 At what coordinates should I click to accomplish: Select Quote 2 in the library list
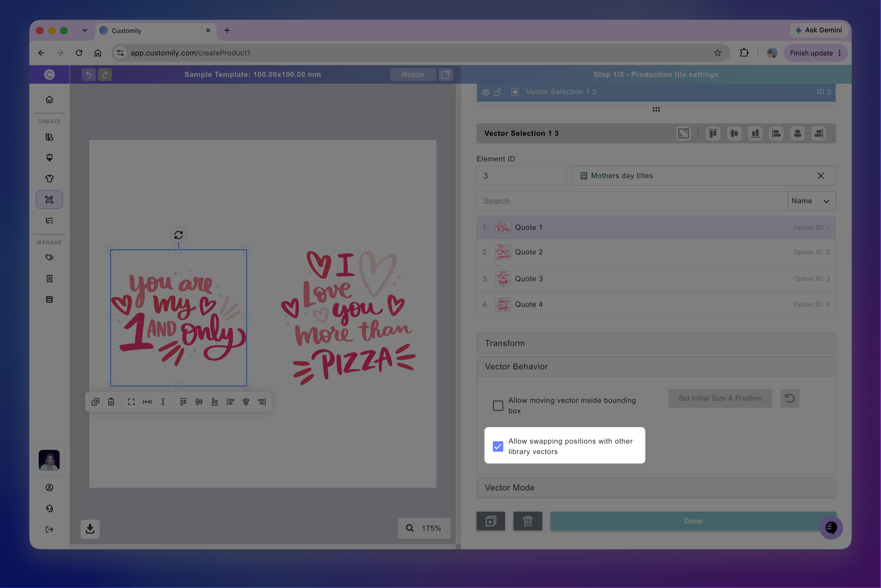point(656,252)
